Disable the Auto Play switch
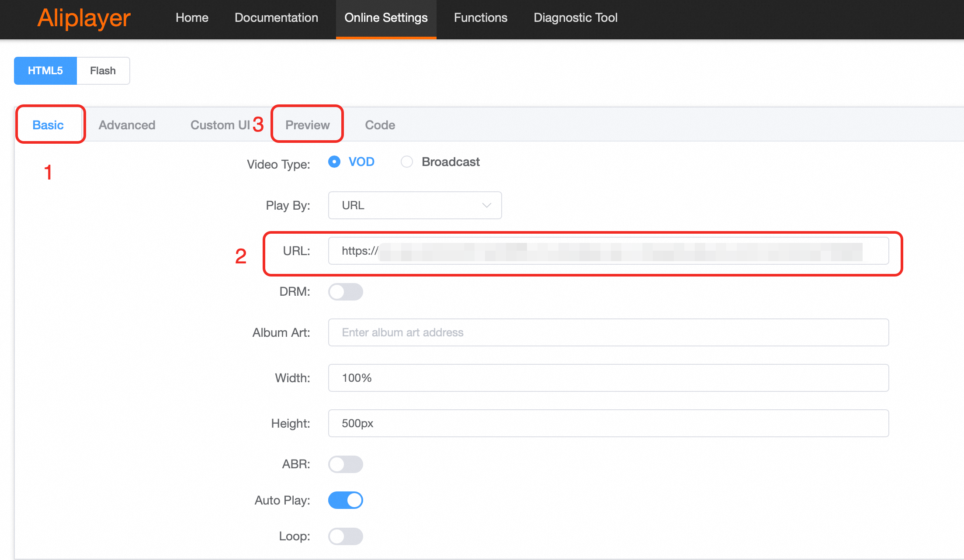Image resolution: width=964 pixels, height=560 pixels. click(x=345, y=500)
